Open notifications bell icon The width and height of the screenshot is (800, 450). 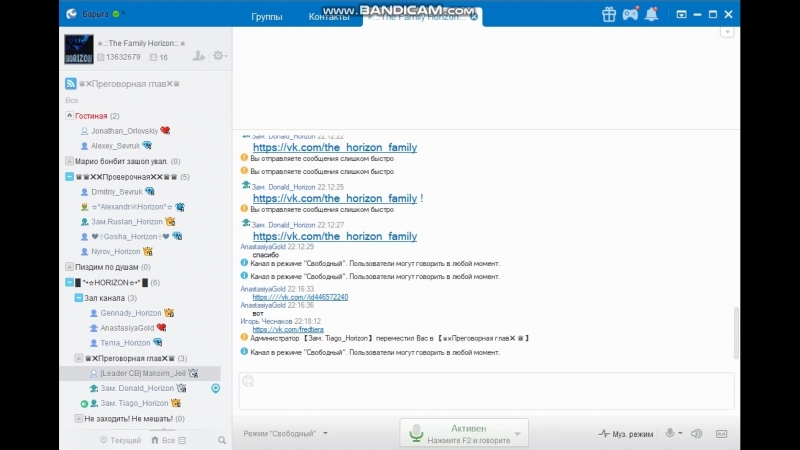click(x=652, y=14)
